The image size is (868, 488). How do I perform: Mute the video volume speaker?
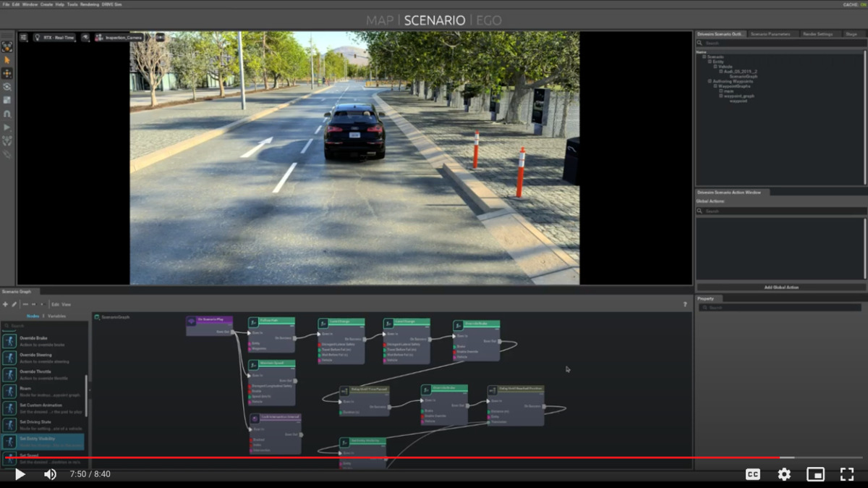tap(50, 474)
